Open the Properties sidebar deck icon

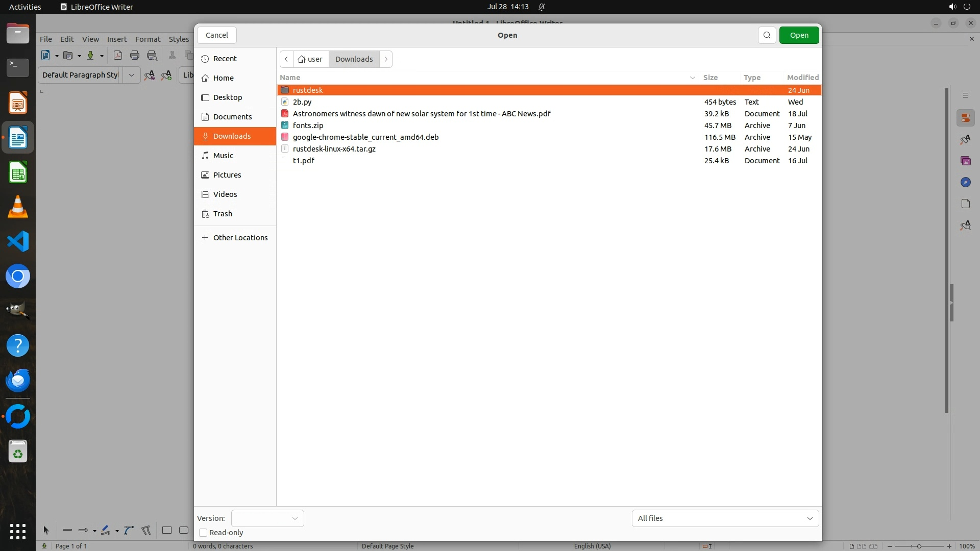click(965, 118)
